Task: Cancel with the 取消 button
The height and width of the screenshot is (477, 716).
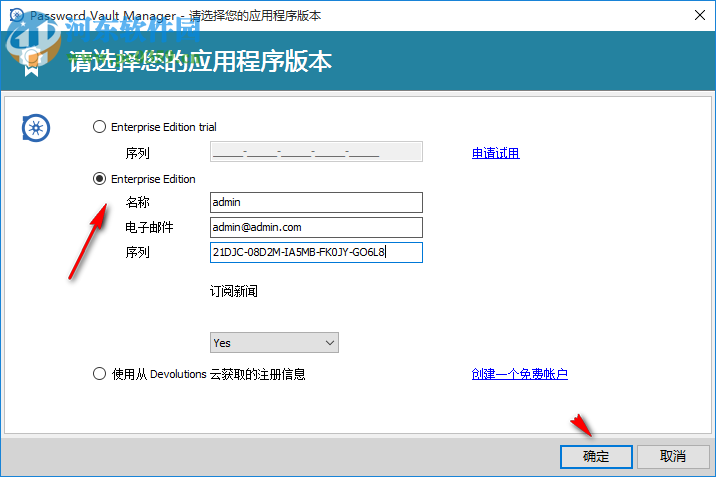Action: (x=673, y=456)
